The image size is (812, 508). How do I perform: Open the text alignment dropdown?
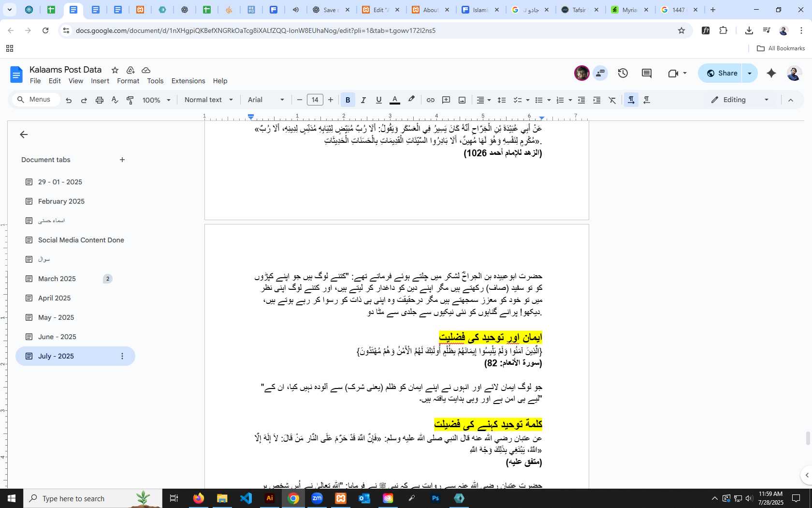coord(484,100)
